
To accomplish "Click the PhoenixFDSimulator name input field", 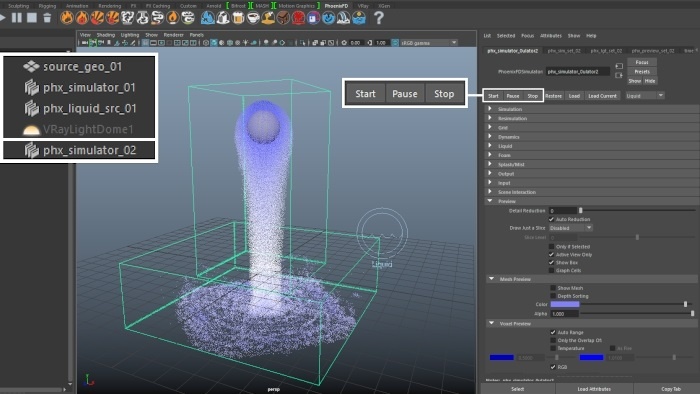I will coord(578,71).
